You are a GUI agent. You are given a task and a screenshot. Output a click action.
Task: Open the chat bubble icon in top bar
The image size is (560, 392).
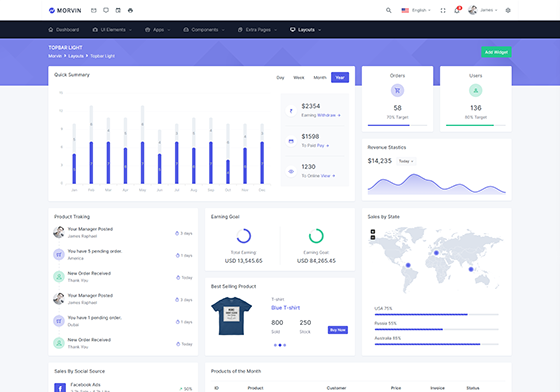click(x=106, y=10)
